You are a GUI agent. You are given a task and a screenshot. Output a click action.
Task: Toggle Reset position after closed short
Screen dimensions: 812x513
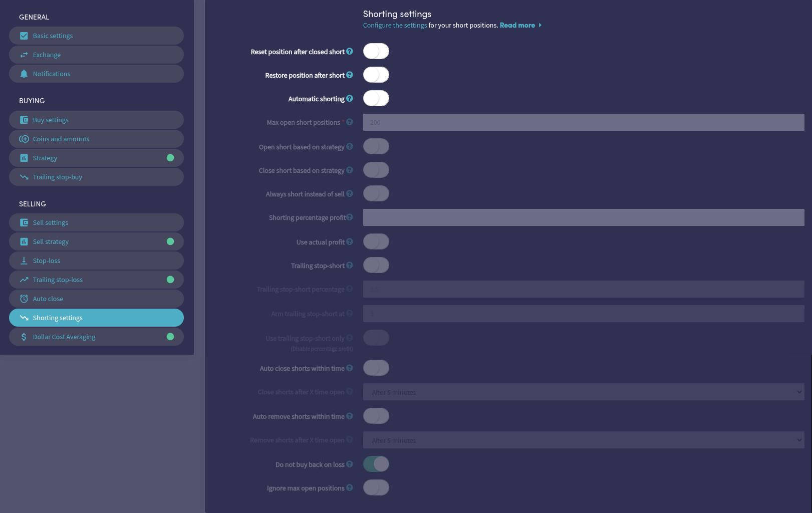click(376, 52)
